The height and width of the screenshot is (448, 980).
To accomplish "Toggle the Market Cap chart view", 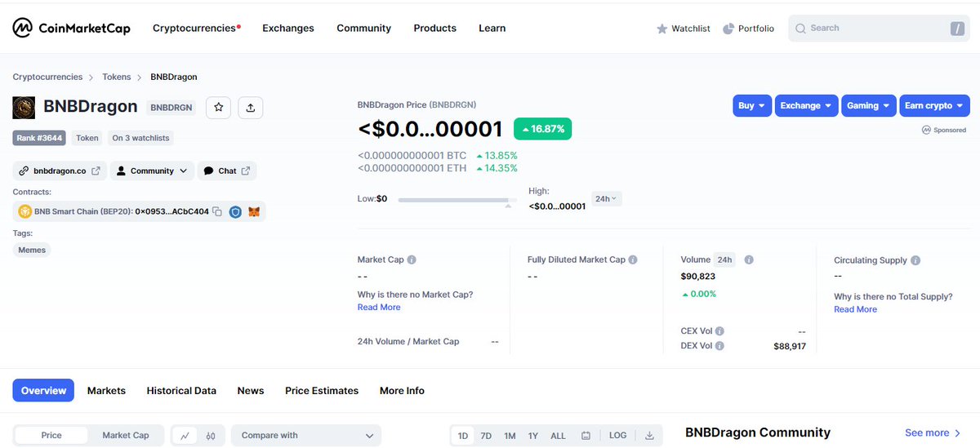I will 126,435.
